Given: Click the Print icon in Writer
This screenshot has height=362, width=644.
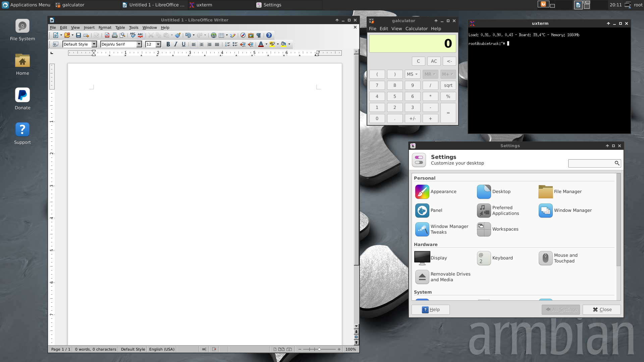Looking at the screenshot, I should point(115,35).
